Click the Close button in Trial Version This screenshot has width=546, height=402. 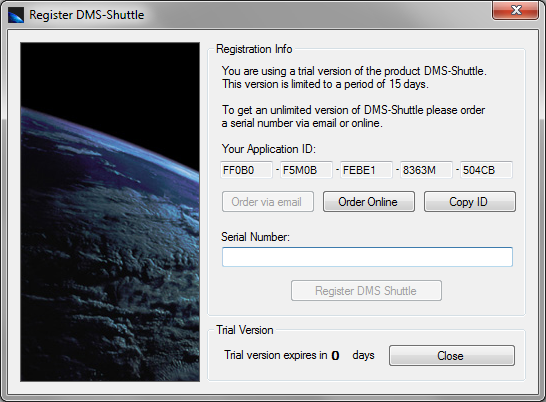pos(452,356)
